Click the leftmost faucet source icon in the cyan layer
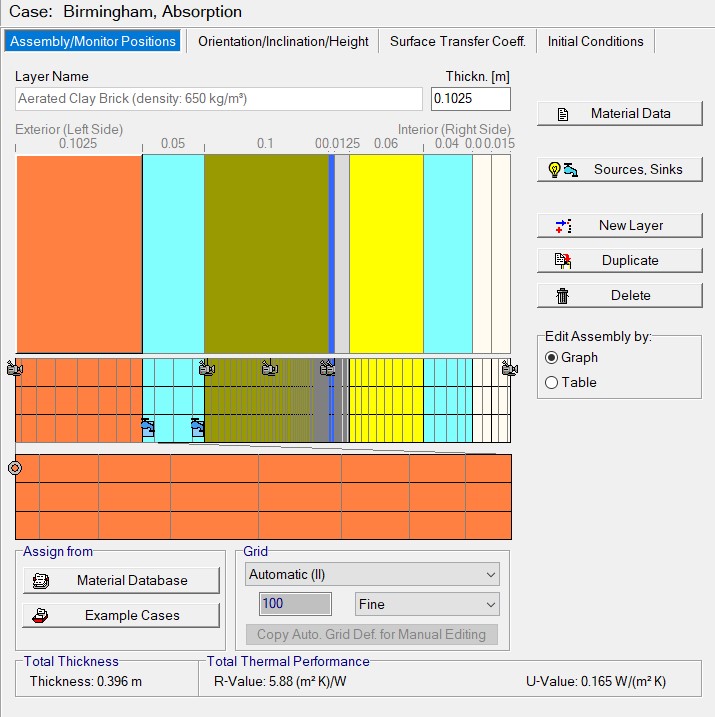 [x=148, y=428]
